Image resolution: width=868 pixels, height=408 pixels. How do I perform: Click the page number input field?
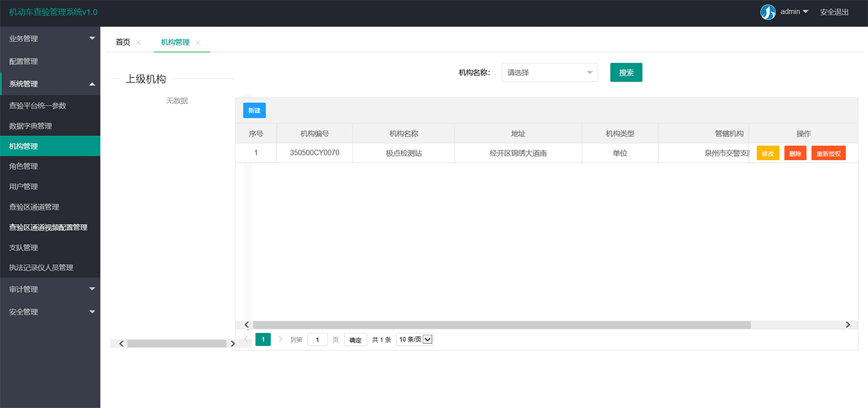(317, 339)
